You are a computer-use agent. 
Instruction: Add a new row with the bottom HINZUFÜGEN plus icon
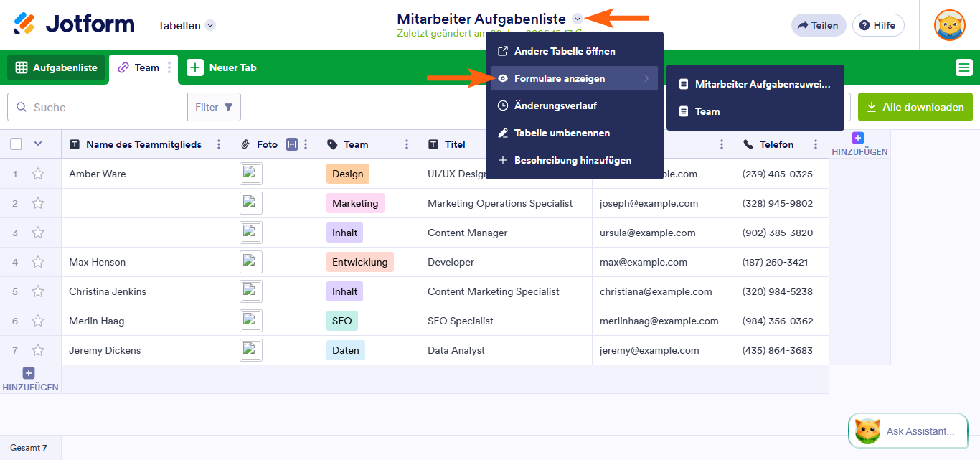pyautogui.click(x=27, y=372)
